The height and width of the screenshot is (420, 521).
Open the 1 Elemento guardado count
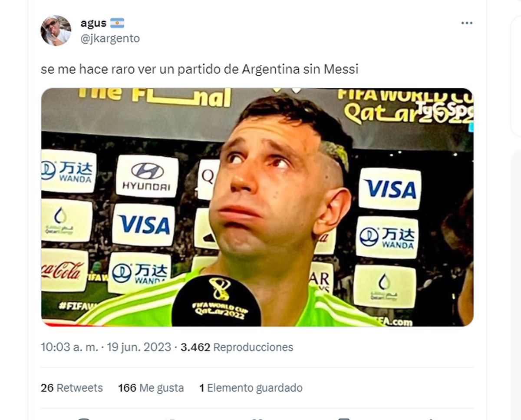click(251, 388)
